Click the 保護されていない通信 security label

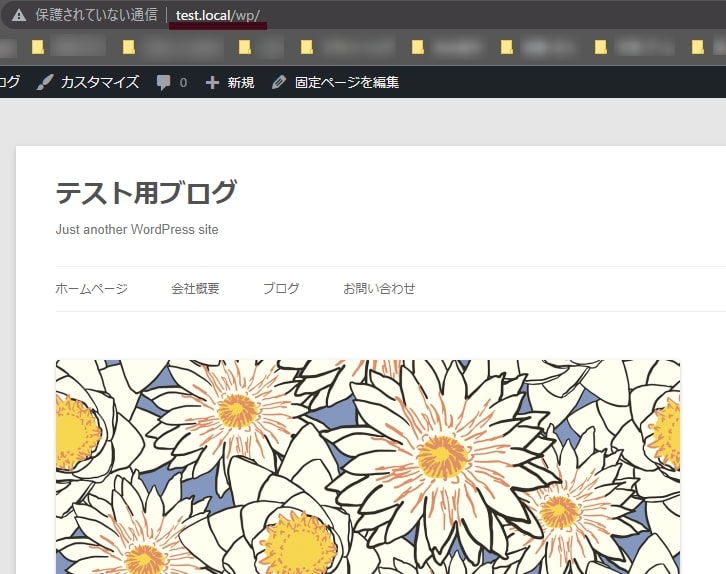(96, 15)
